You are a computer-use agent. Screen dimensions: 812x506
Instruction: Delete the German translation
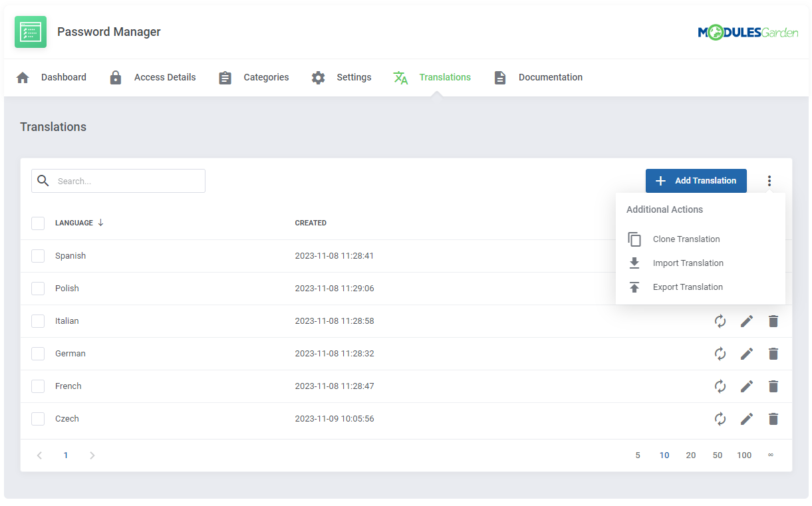[773, 354]
